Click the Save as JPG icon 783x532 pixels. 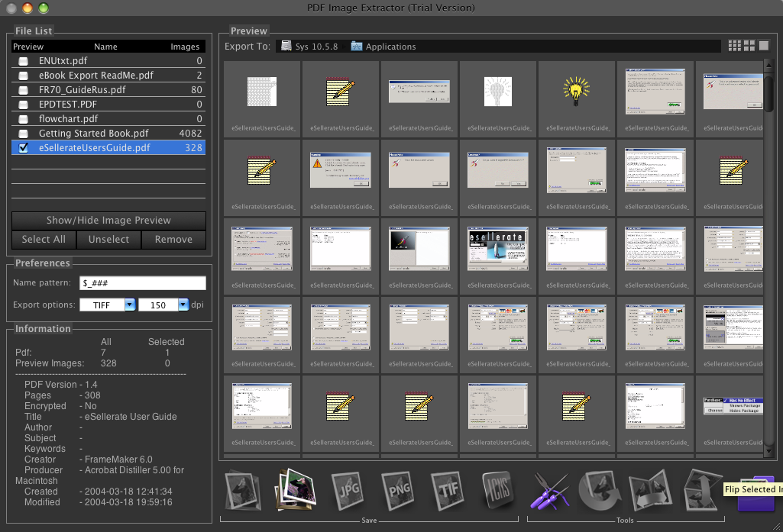click(345, 490)
